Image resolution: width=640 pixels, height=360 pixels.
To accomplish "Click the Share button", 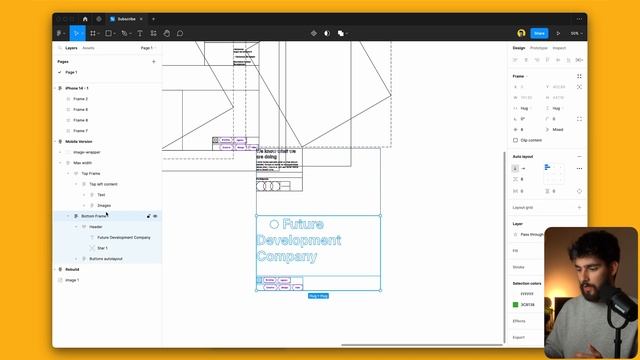I will pos(539,33).
